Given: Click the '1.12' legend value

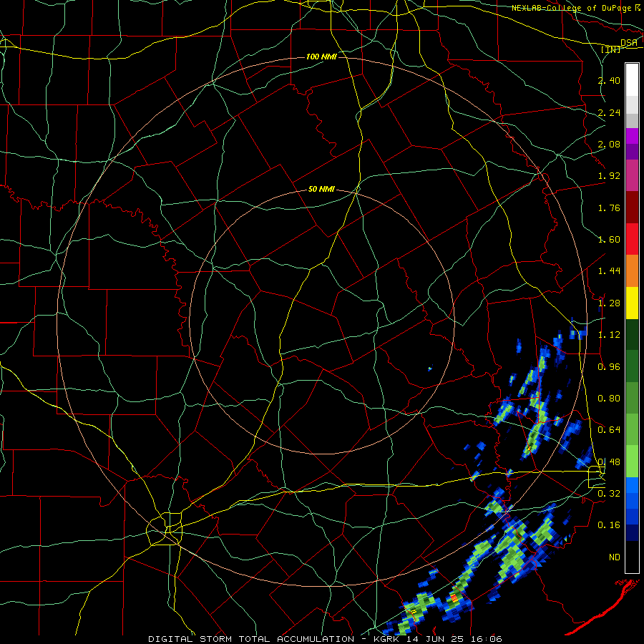Looking at the screenshot, I should (x=609, y=335).
